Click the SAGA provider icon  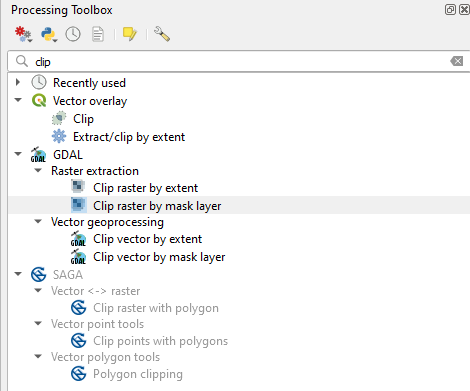tap(39, 275)
